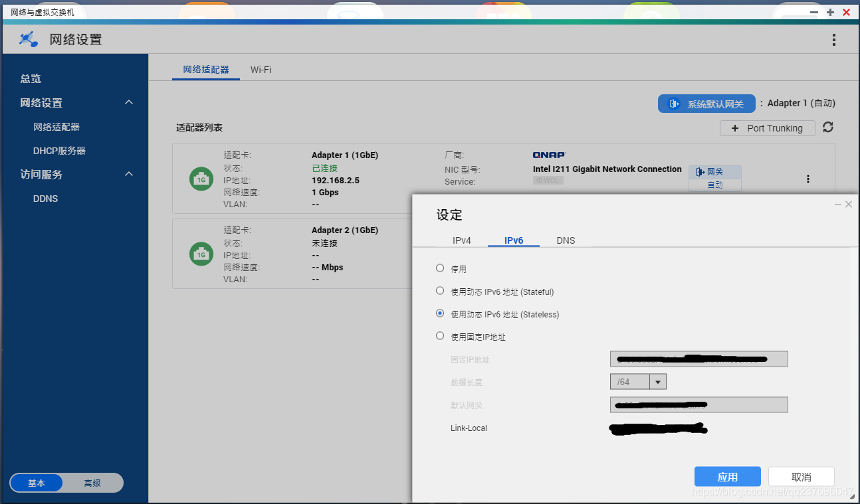The image size is (860, 504).
Task: Open the three-dot menu in header
Action: pos(834,40)
